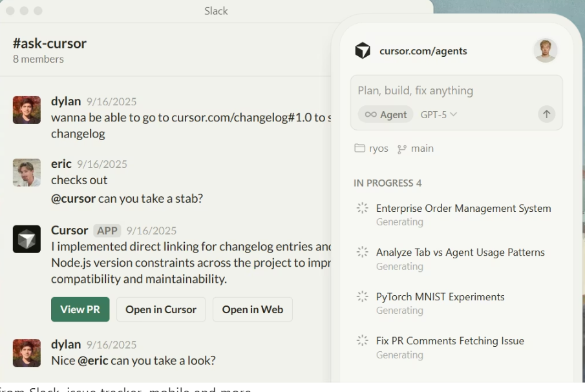
Task: Click the View PR button
Action: coord(80,309)
